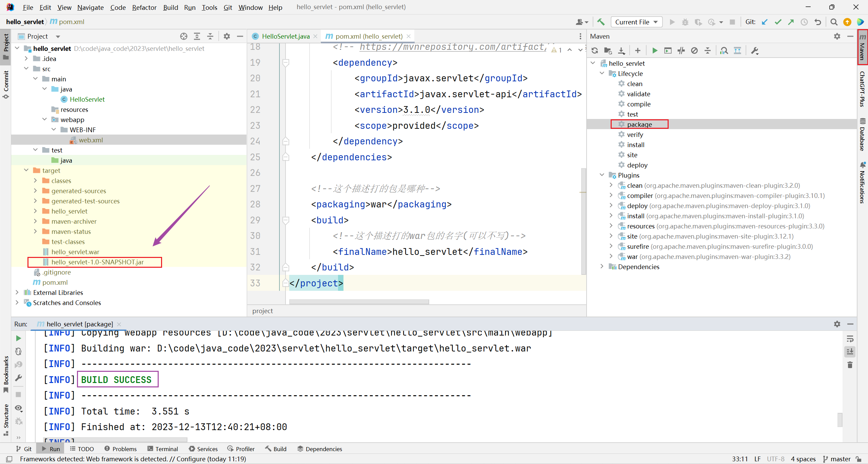Open the Refactor menu
868x464 pixels.
[x=144, y=7]
